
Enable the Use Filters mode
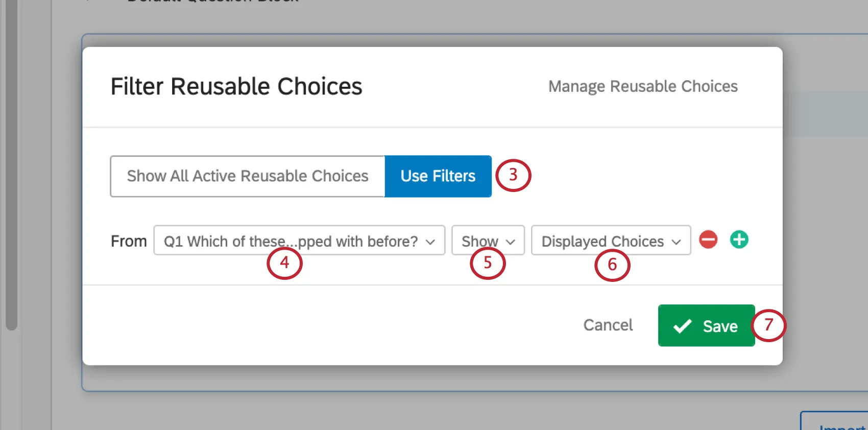coord(438,176)
